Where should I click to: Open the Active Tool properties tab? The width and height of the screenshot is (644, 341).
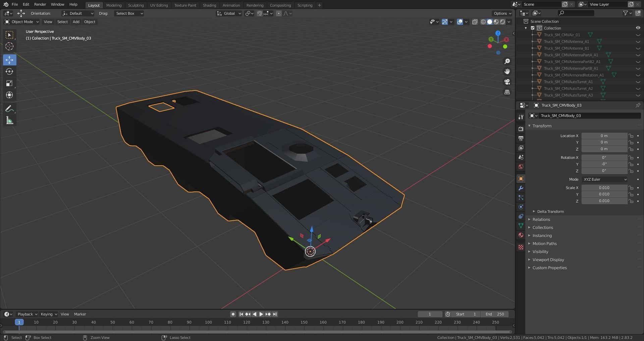[521, 117]
